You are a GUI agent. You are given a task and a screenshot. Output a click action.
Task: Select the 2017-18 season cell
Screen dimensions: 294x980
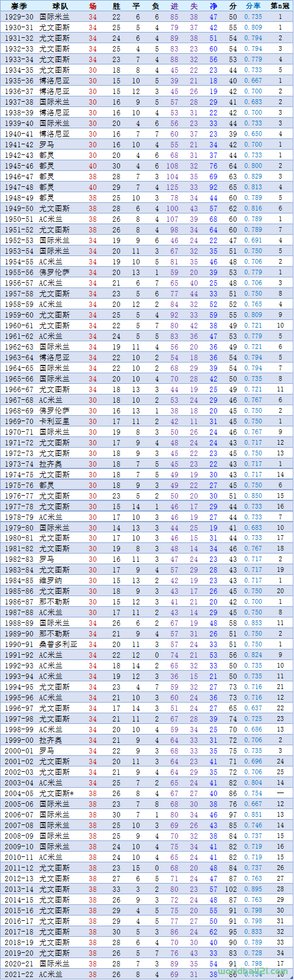(19, 932)
